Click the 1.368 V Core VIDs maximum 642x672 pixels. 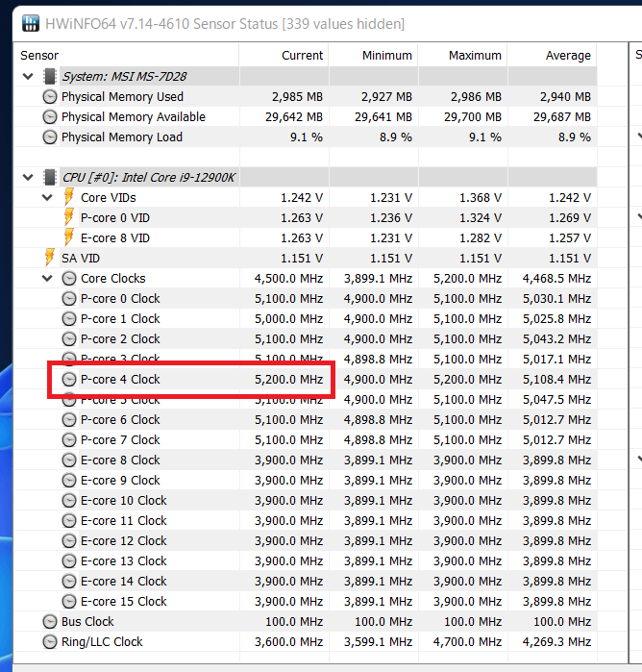(481, 198)
